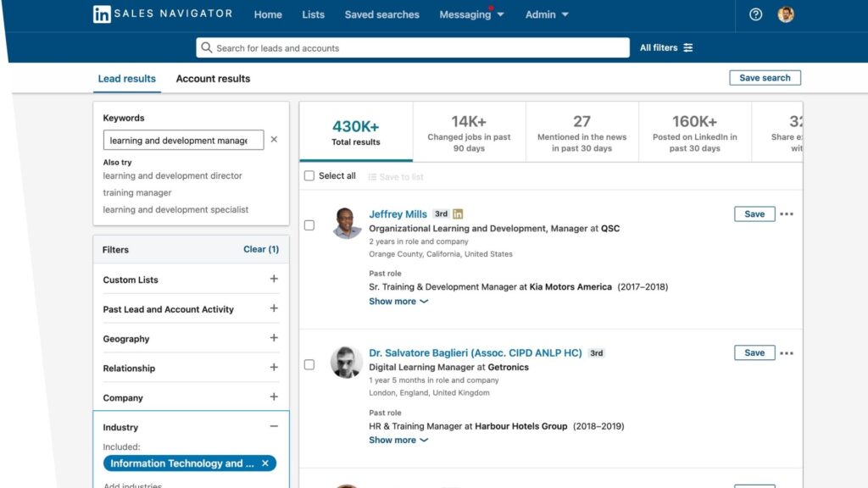
Task: Click the Save search button
Action: 765,78
